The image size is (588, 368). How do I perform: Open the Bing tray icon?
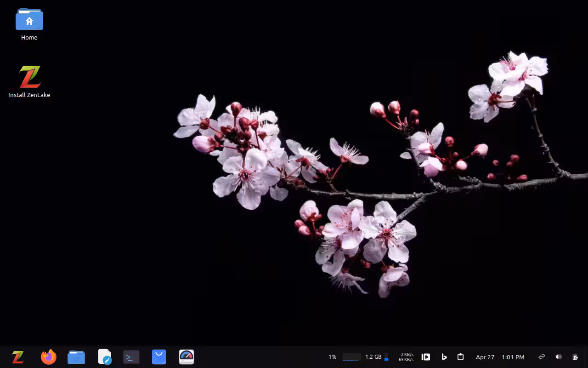click(444, 357)
